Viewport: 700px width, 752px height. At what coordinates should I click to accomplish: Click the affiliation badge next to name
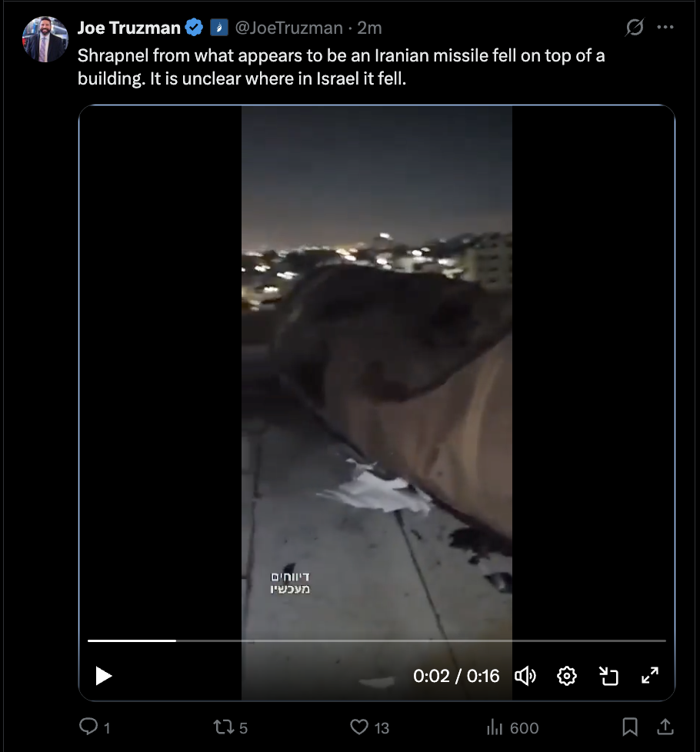[x=218, y=28]
